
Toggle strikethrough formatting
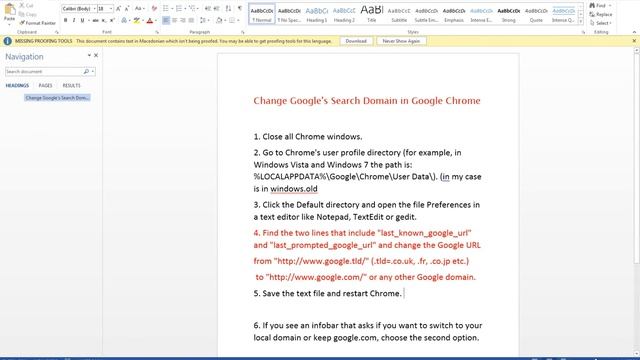click(96, 20)
